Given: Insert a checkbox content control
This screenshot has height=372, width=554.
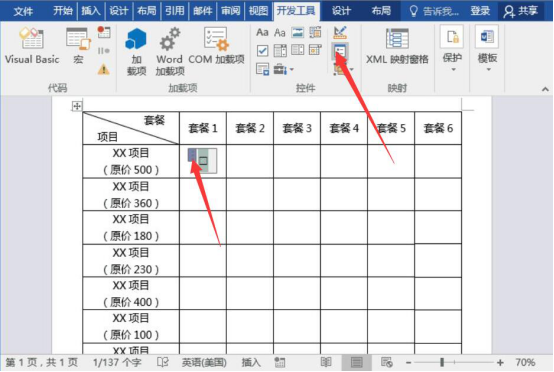Looking at the screenshot, I should click(262, 51).
